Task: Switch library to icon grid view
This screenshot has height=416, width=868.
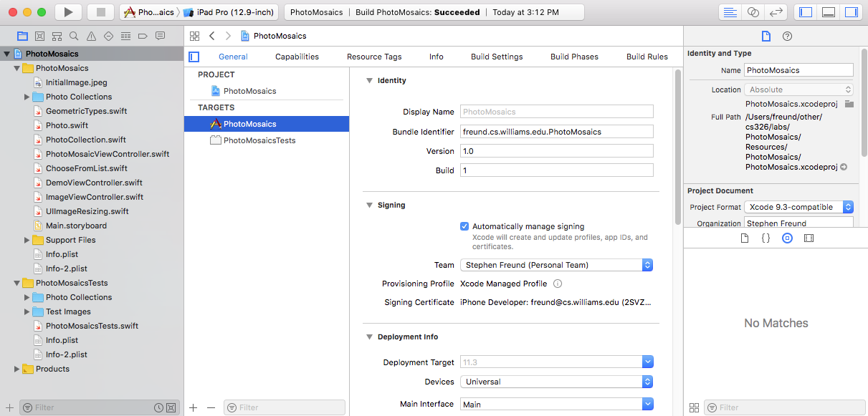Action: [x=694, y=407]
